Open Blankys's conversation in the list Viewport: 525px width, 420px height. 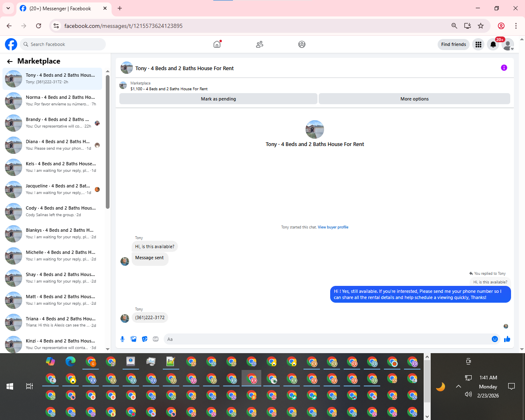tap(52, 234)
